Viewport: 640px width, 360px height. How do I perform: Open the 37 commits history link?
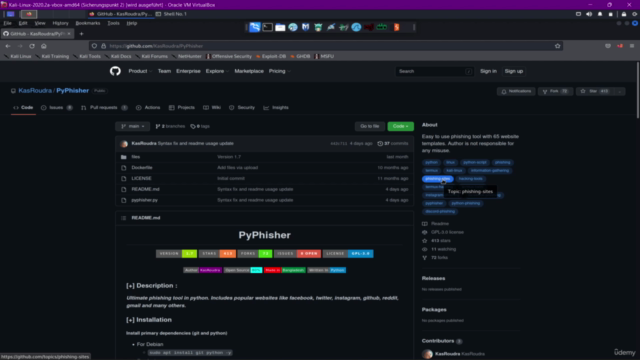(x=393, y=144)
